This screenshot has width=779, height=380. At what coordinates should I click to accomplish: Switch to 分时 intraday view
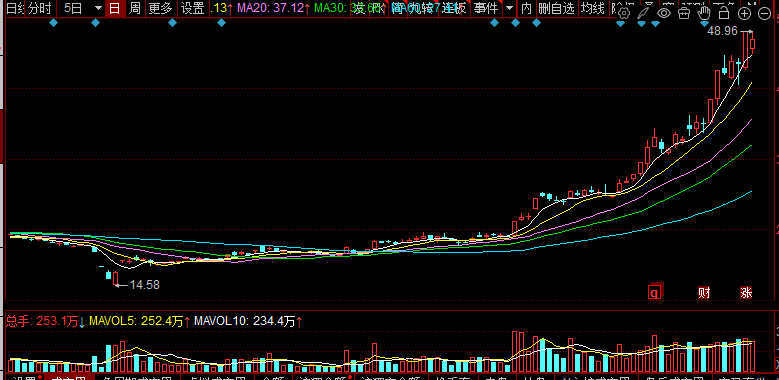pyautogui.click(x=39, y=8)
